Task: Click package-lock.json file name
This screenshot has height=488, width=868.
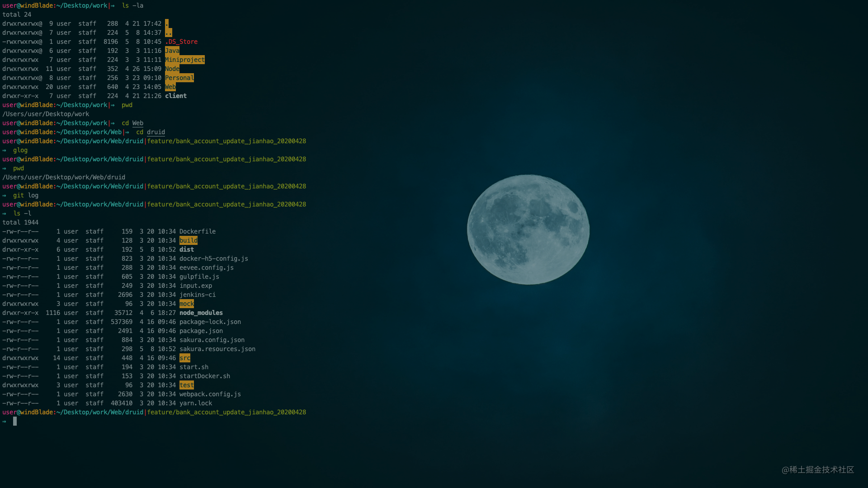Action: (210, 322)
